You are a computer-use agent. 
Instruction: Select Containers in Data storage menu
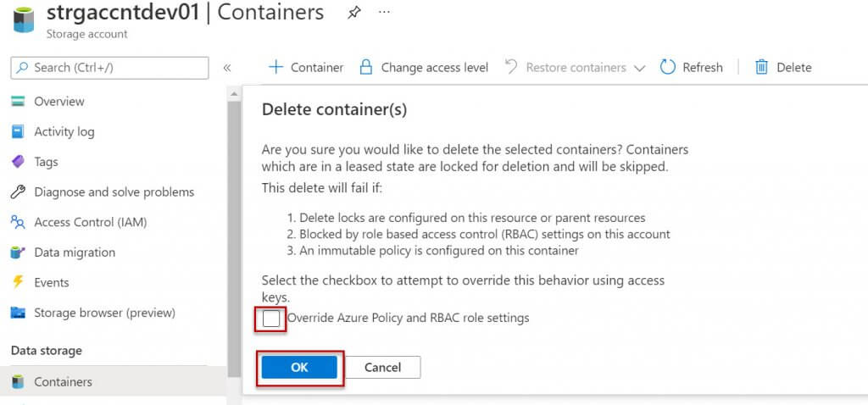tap(63, 382)
